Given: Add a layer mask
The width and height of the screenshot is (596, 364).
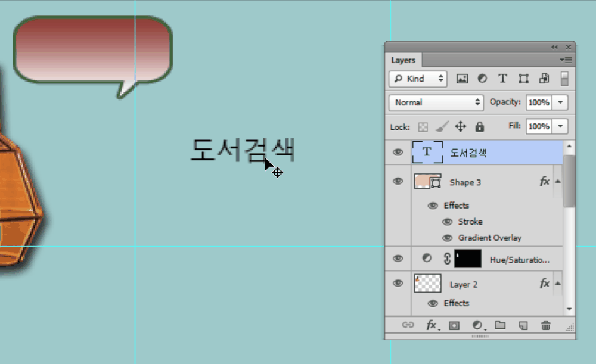Looking at the screenshot, I should tap(454, 326).
